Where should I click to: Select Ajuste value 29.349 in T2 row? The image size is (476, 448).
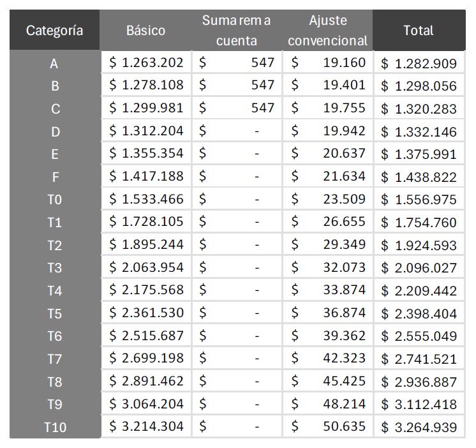pyautogui.click(x=328, y=244)
